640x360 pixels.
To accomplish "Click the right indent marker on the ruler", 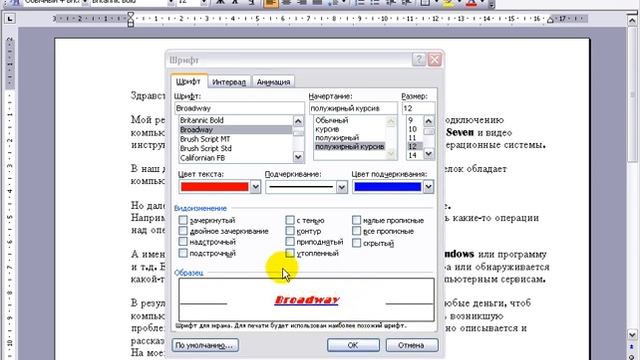I will [x=551, y=20].
